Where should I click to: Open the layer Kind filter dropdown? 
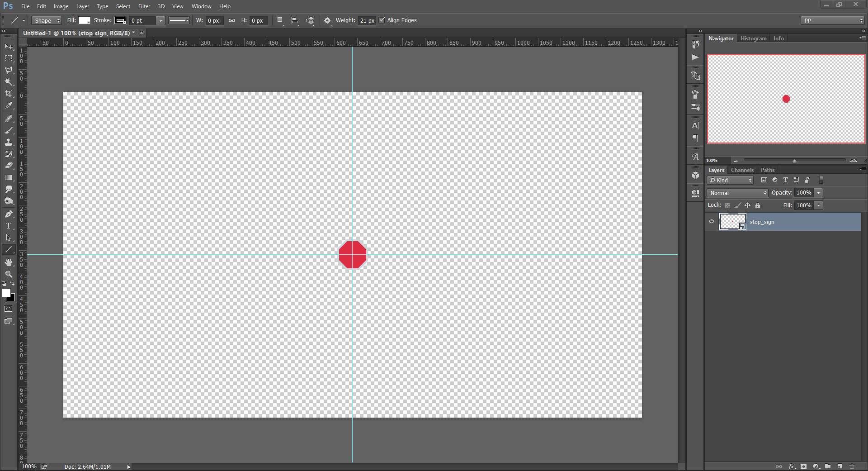730,180
